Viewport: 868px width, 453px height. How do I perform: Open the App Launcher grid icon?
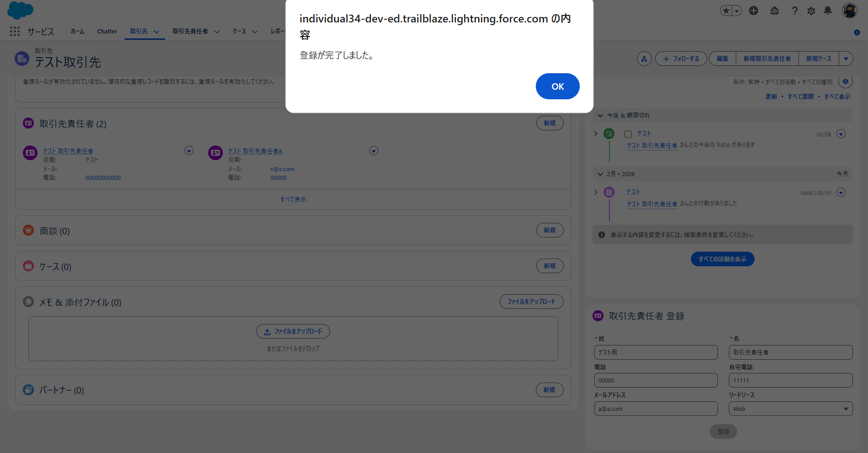pyautogui.click(x=15, y=31)
